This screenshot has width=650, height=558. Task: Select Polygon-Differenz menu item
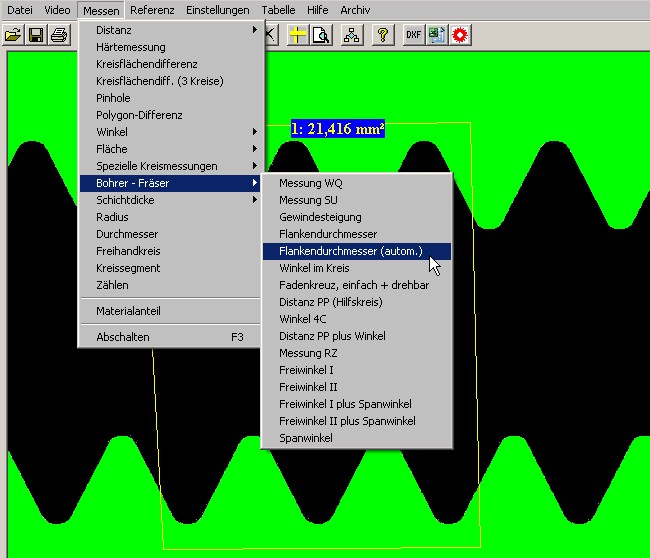tap(170, 115)
